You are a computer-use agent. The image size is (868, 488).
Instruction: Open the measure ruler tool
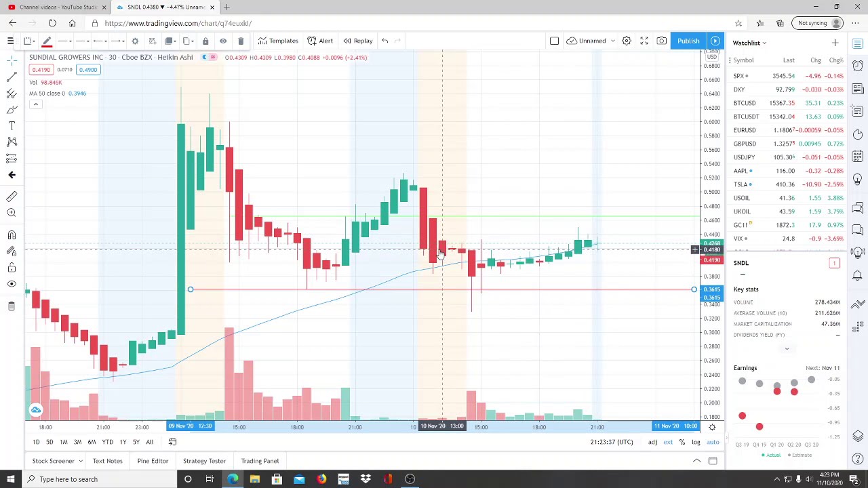tap(12, 197)
